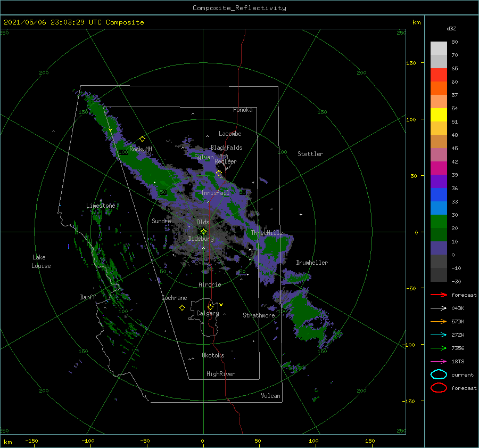
Task: Click yellow diamond marker beside RockyMH
Action: (x=142, y=139)
